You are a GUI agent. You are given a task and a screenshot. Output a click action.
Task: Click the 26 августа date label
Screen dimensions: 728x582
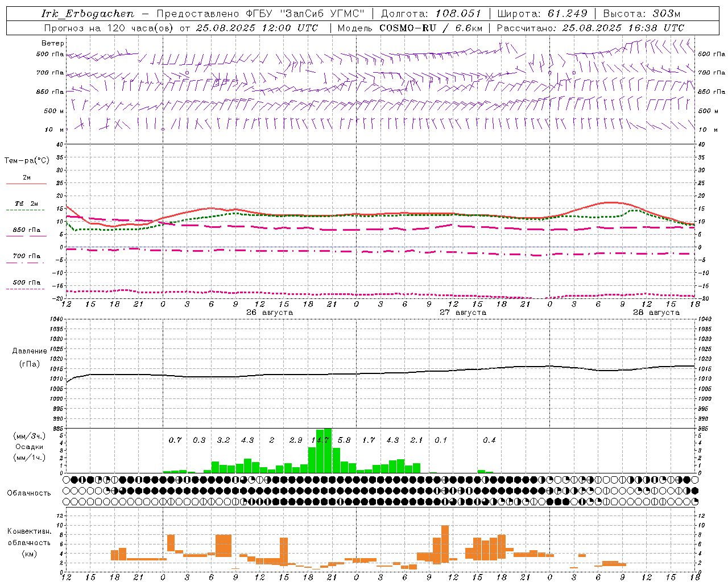270,313
